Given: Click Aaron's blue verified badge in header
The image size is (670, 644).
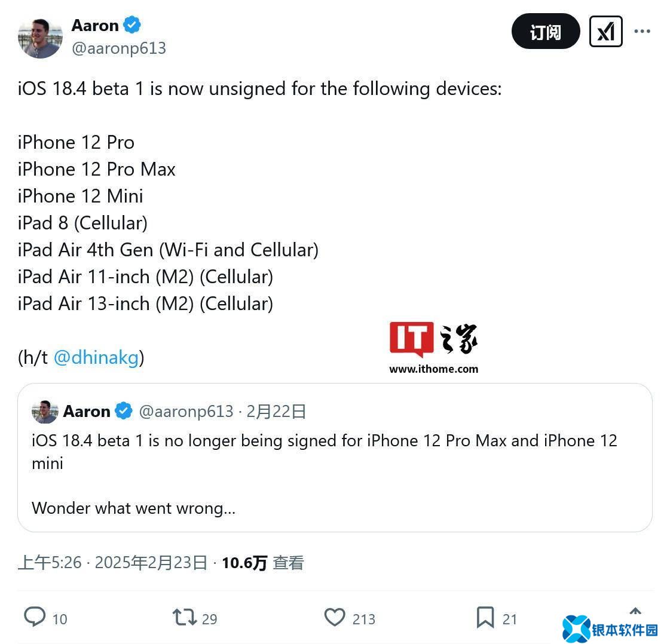Looking at the screenshot, I should pyautogui.click(x=132, y=24).
